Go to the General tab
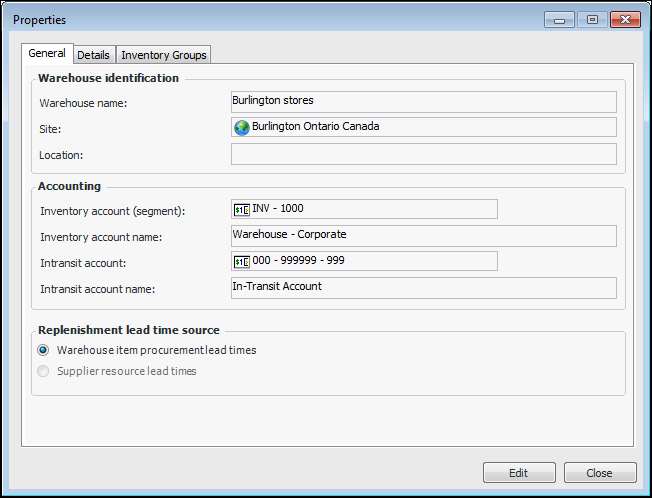Screen dimensions: 652x498 coord(47,54)
